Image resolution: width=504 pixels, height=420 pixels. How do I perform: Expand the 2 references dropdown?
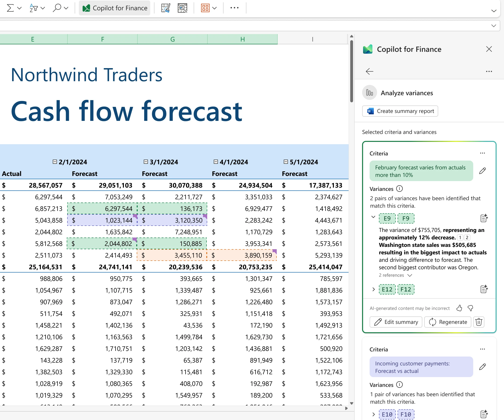pos(410,275)
